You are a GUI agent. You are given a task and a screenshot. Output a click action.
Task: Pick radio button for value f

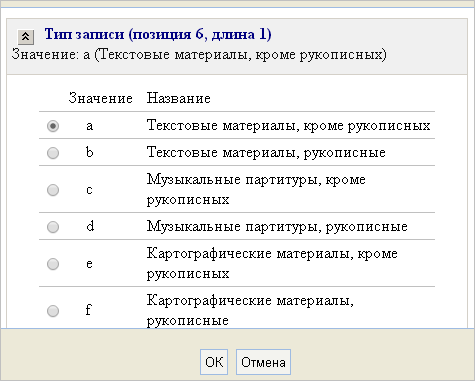coord(53,311)
